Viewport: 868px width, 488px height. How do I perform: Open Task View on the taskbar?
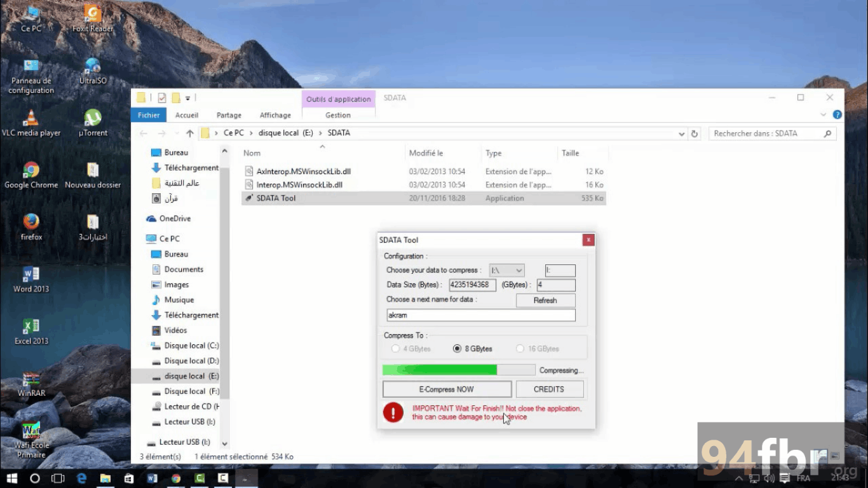(58, 478)
